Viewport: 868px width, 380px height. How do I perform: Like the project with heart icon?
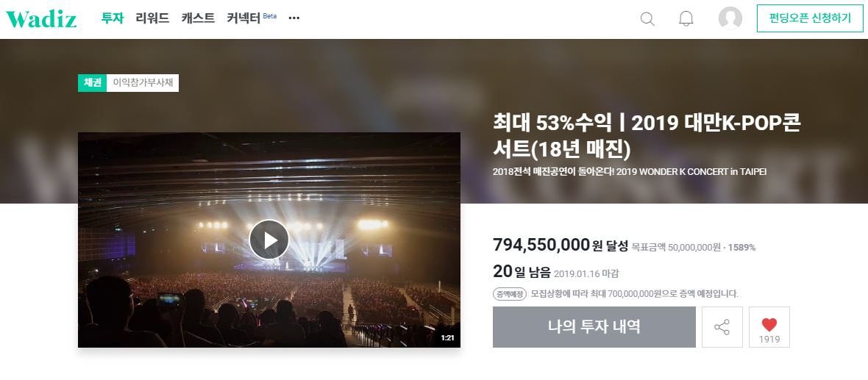(769, 327)
